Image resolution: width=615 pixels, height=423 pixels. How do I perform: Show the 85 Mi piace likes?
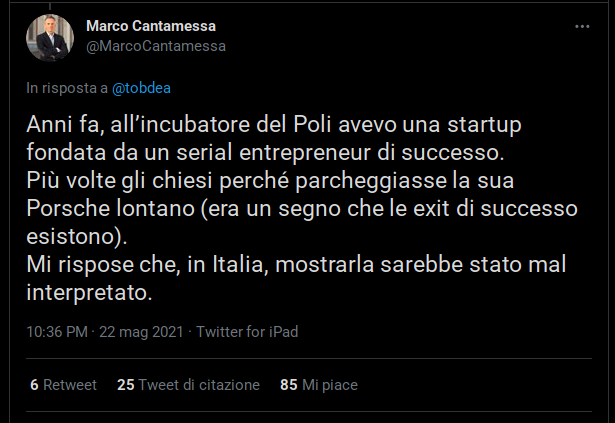coord(319,385)
